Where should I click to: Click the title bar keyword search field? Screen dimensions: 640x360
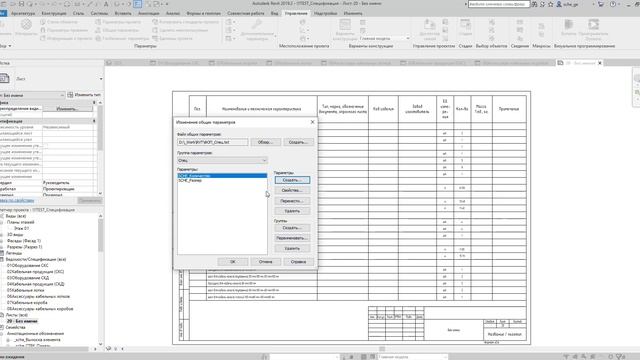point(498,4)
